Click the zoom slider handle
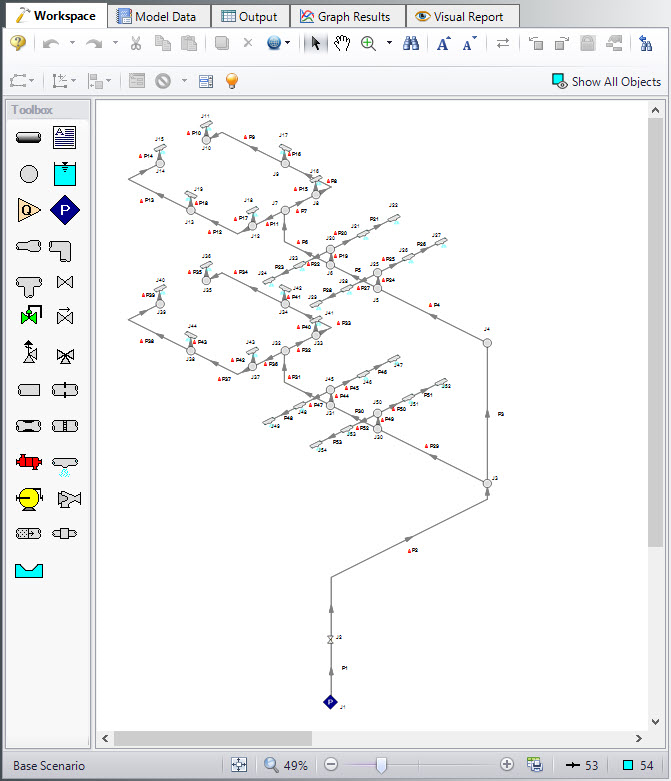Screen dimensions: 671x781 (x=380, y=765)
